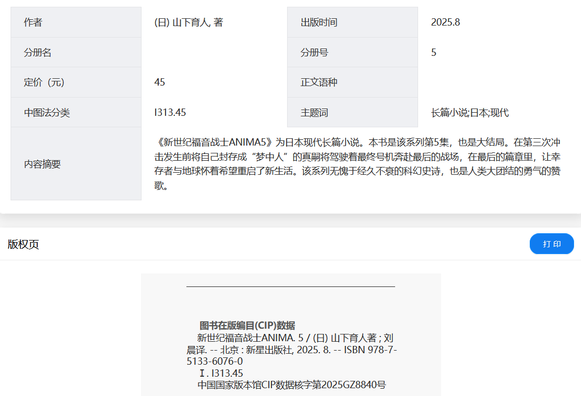
Task: Click the 北京 : 新星出版社, 2025. 8 line
Action: click(275, 349)
